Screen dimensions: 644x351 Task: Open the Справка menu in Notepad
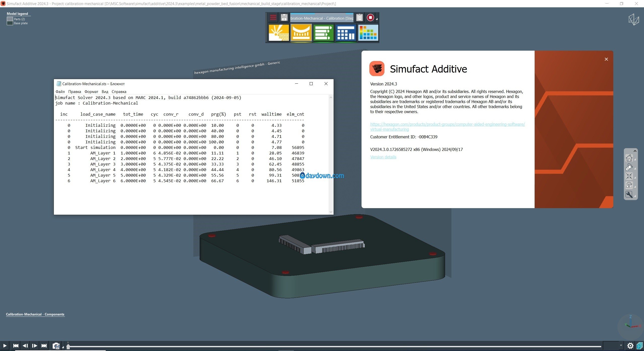coord(119,92)
